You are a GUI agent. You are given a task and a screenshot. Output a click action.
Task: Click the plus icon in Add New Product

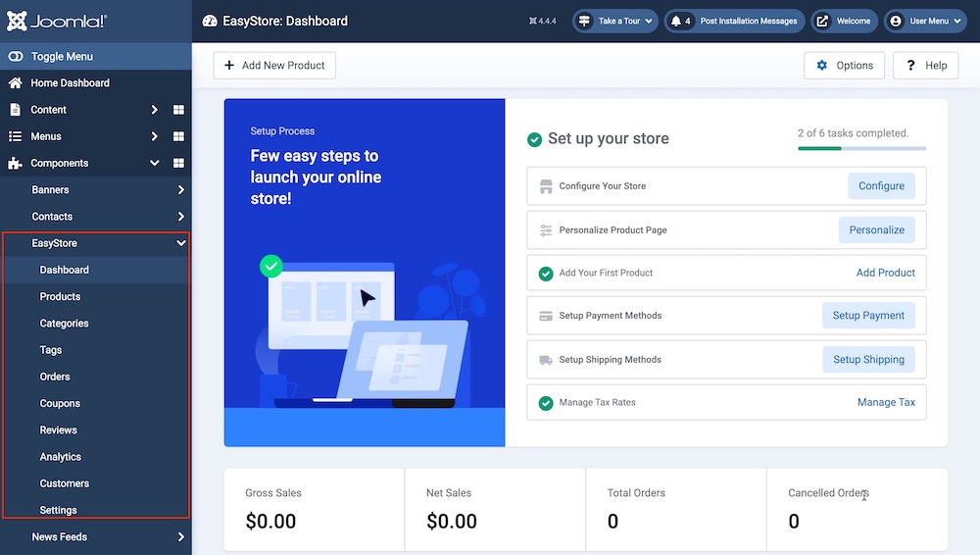click(x=229, y=66)
